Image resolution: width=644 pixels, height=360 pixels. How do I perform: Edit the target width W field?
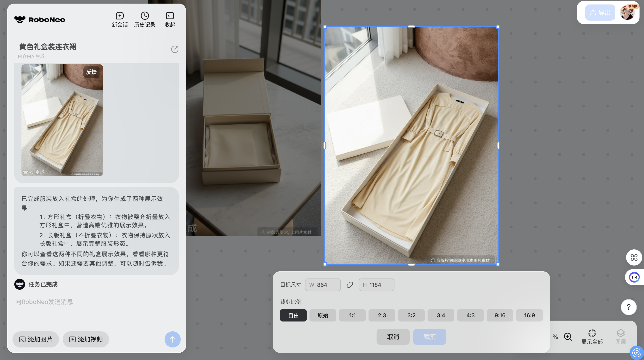[x=323, y=285]
